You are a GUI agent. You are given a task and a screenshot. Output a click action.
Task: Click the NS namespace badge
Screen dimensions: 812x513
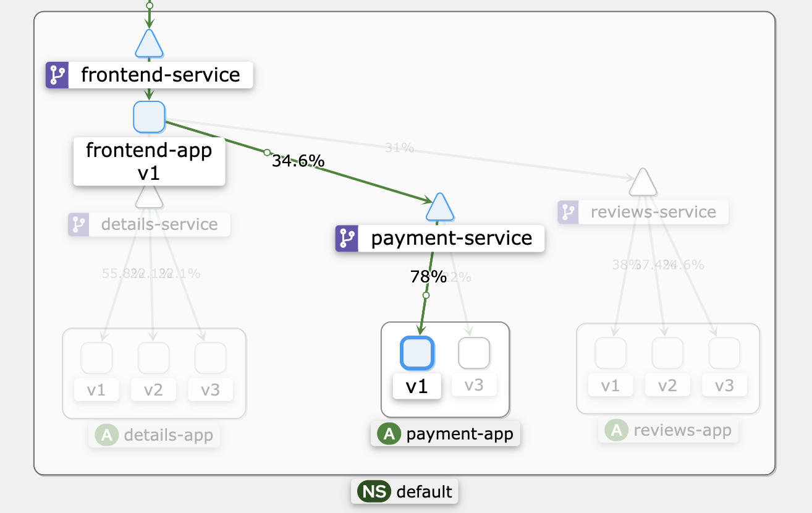tap(374, 492)
